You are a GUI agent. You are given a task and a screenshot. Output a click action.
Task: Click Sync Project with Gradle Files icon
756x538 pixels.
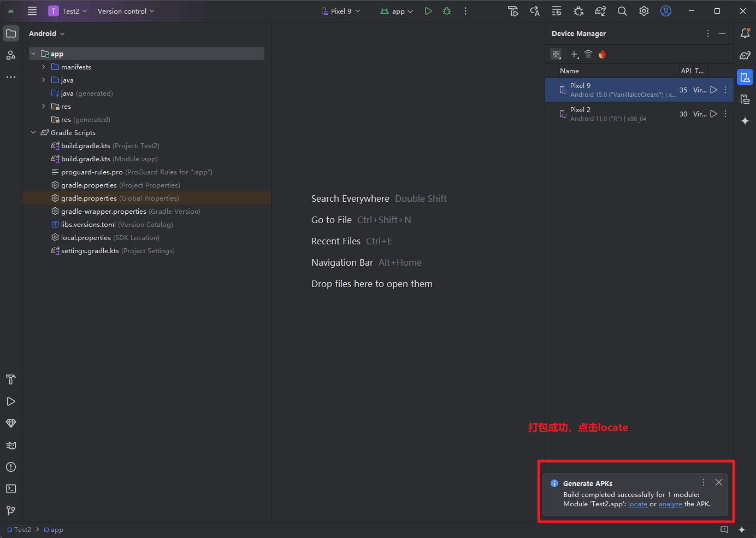[600, 11]
